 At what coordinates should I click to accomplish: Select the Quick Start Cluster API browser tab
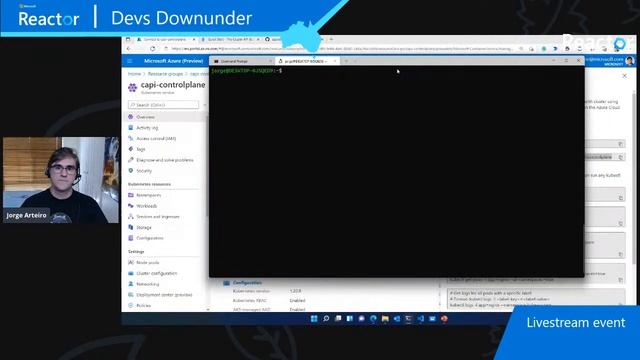pyautogui.click(x=231, y=40)
